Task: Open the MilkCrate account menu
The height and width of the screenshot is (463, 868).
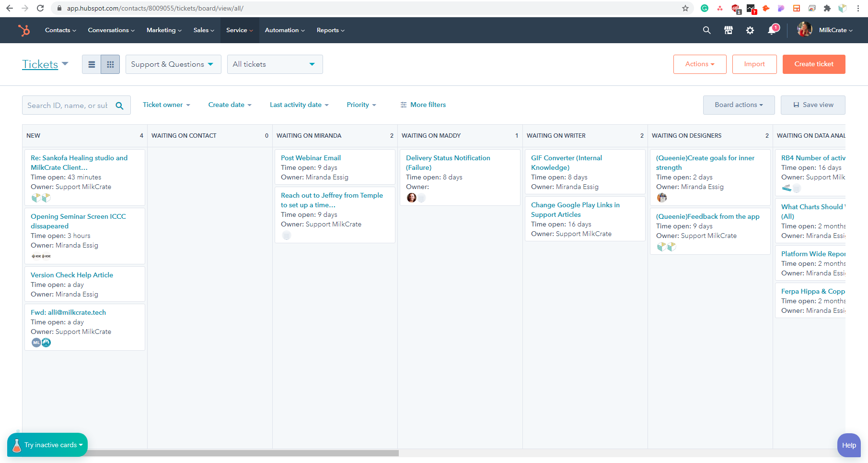Action: pyautogui.click(x=835, y=30)
